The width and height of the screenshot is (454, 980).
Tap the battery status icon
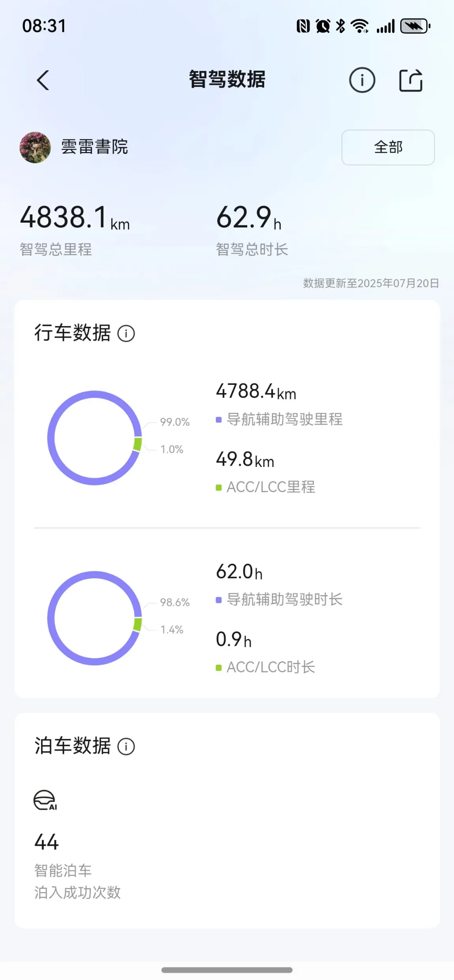click(415, 26)
